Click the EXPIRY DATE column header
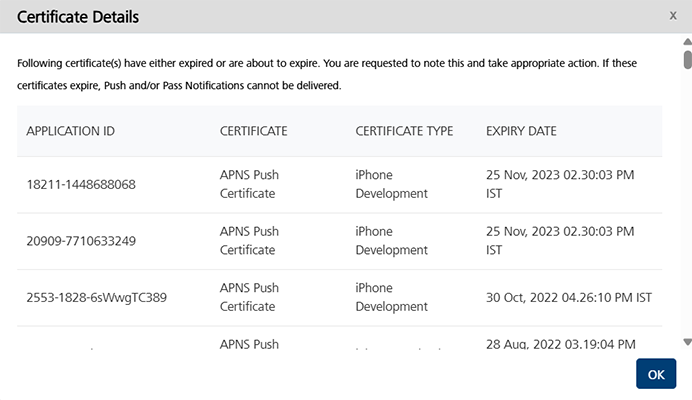This screenshot has width=692, height=400. pyautogui.click(x=521, y=131)
